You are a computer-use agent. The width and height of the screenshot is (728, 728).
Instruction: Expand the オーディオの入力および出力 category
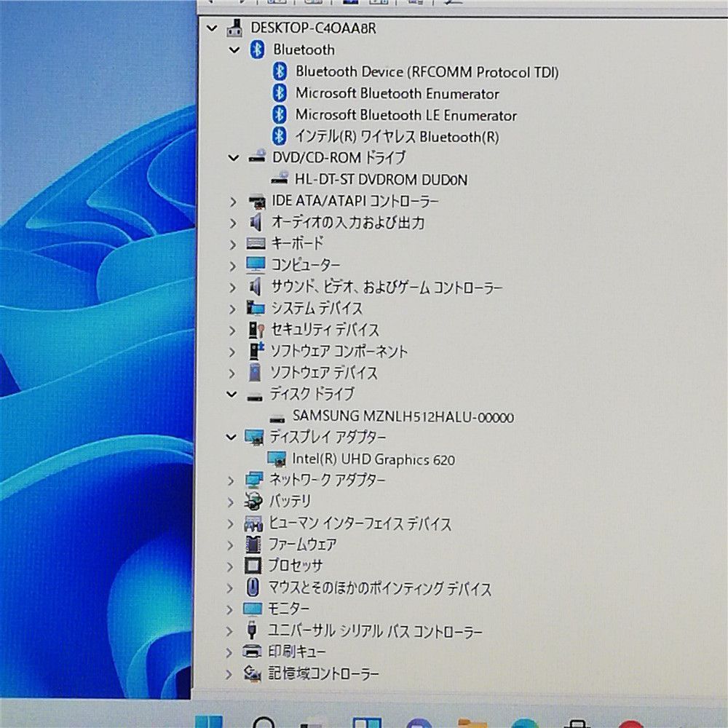tap(233, 223)
